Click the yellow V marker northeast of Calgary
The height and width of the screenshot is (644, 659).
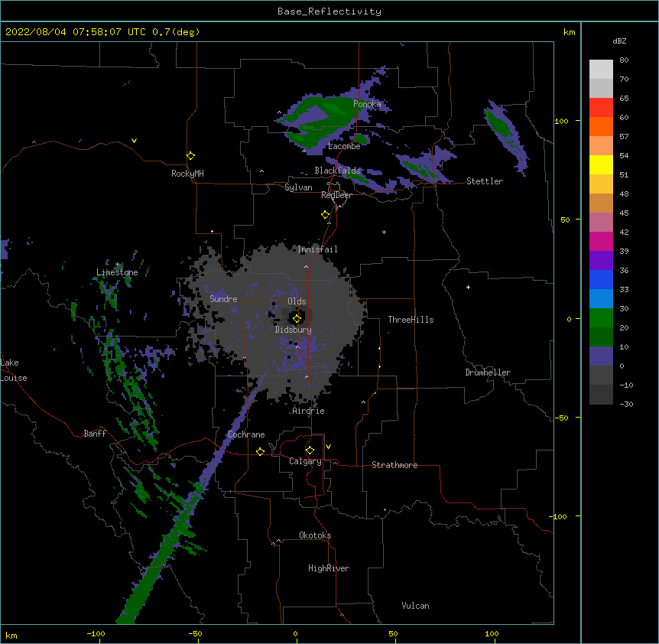[x=328, y=446]
